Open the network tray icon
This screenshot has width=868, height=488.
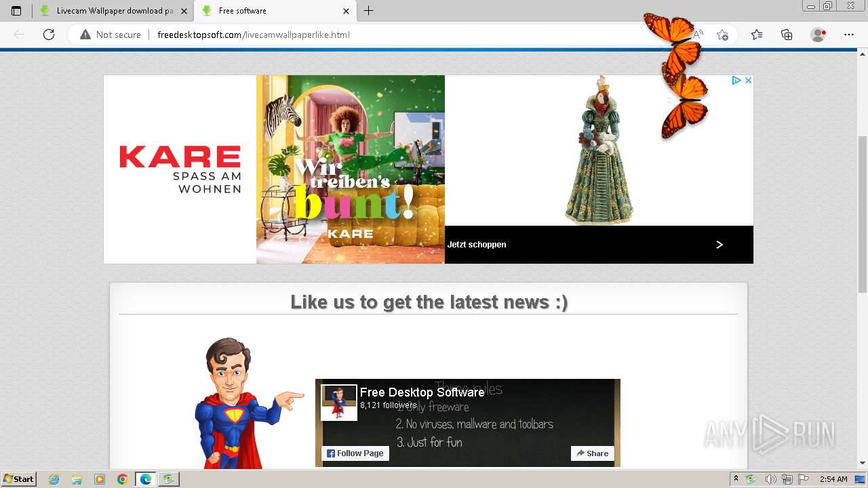[787, 479]
